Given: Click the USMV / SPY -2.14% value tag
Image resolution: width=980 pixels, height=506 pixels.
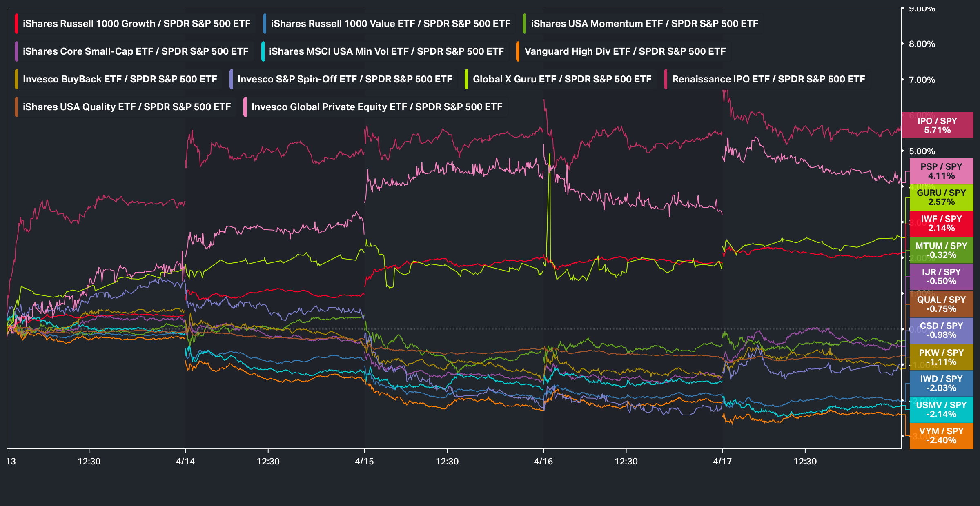Looking at the screenshot, I should [x=941, y=410].
